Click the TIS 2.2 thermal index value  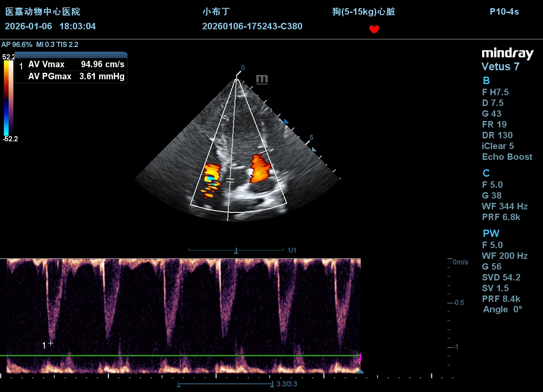click(x=68, y=44)
